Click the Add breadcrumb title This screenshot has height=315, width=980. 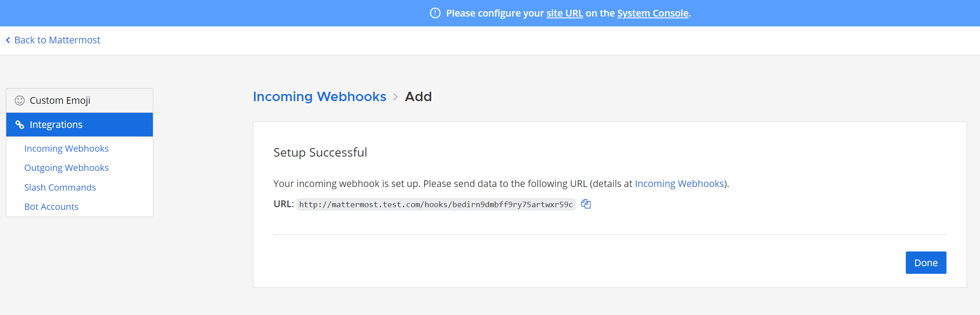pos(418,97)
